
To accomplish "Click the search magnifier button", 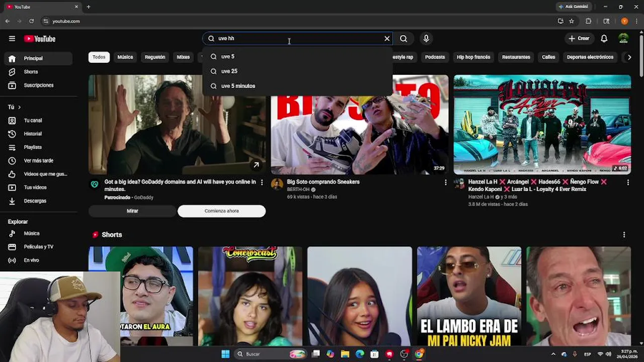I will pos(404,39).
